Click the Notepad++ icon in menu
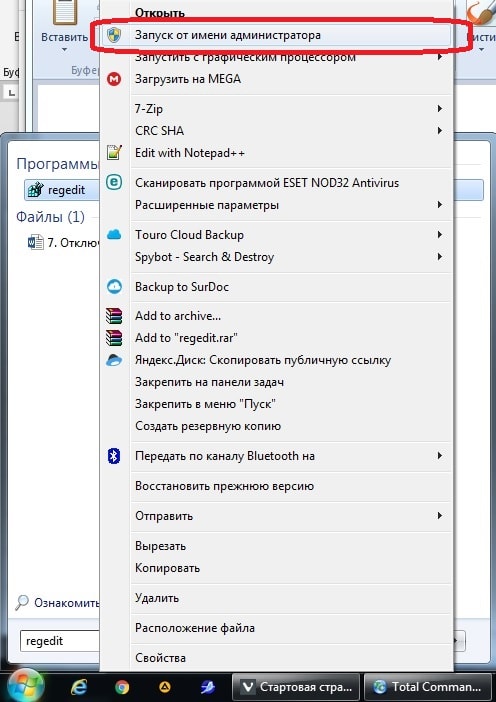The height and width of the screenshot is (702, 496). (114, 153)
